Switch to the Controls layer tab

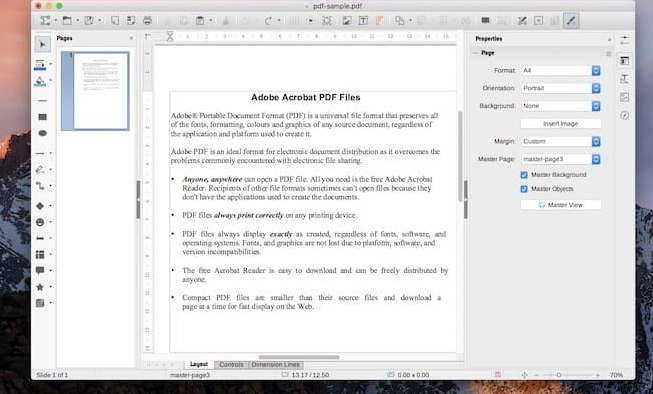[231, 364]
